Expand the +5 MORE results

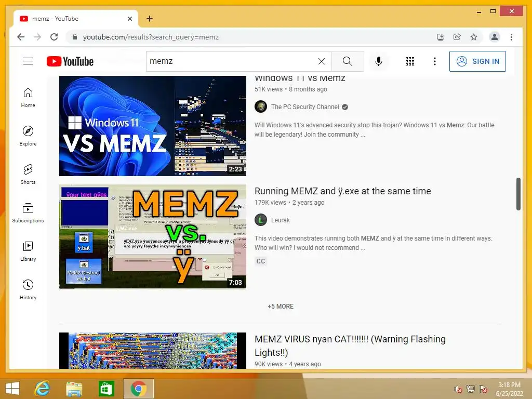click(280, 307)
